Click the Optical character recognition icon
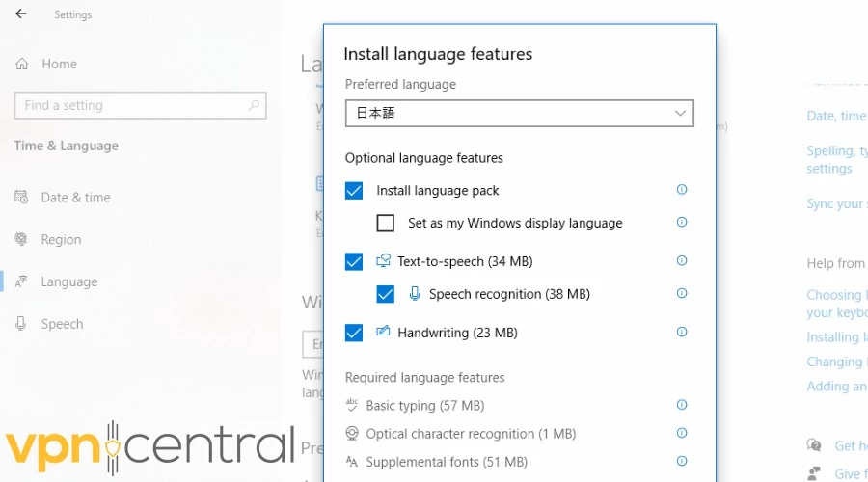 pyautogui.click(x=351, y=433)
